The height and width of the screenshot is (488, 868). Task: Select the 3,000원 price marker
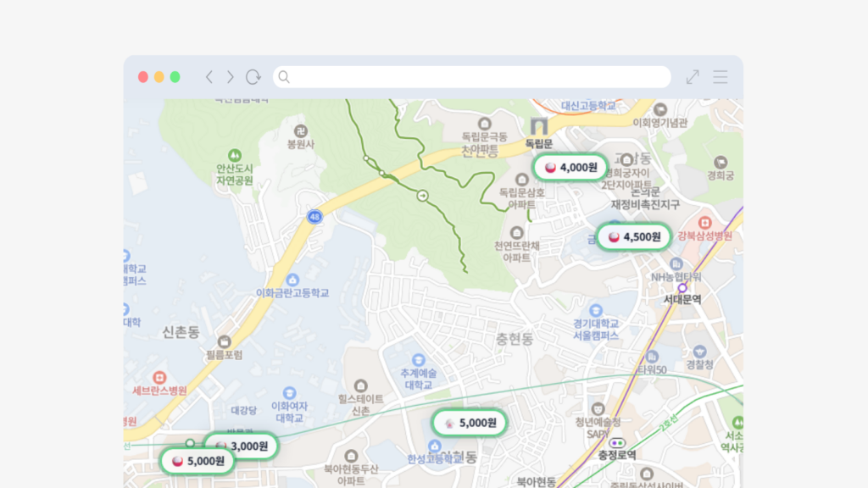coord(243,444)
